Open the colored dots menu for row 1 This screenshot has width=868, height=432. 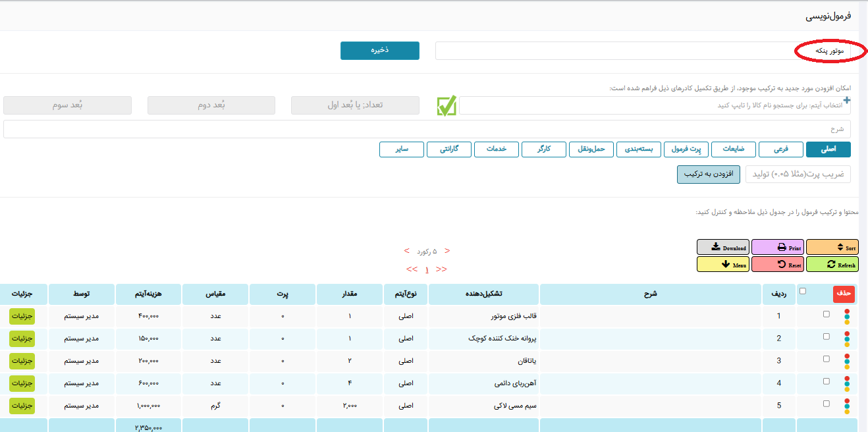pyautogui.click(x=847, y=317)
